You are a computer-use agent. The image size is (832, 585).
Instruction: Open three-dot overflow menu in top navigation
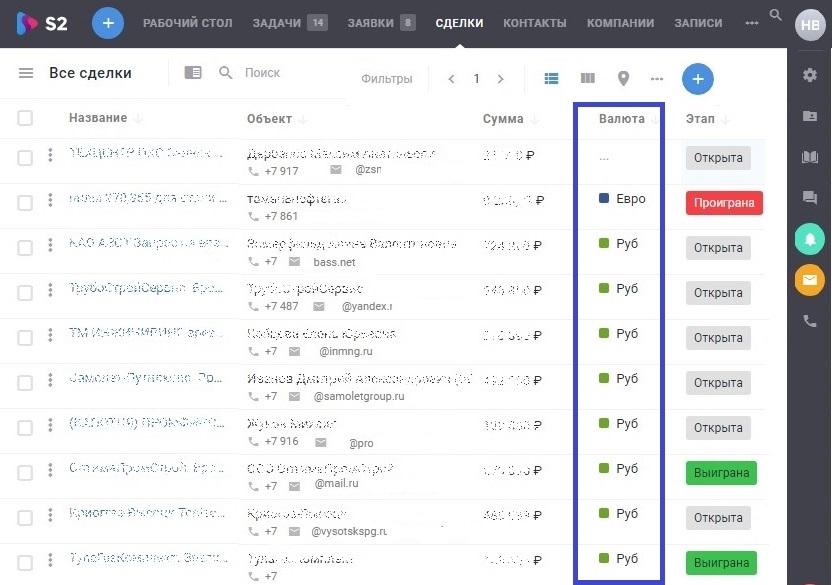coord(752,23)
